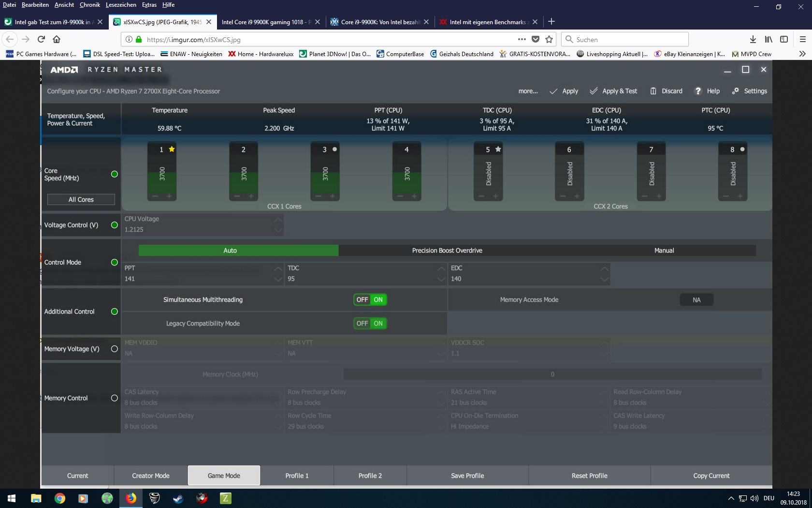This screenshot has height=508, width=812.
Task: Show more bookmarks toolbar items
Action: coord(802,54)
